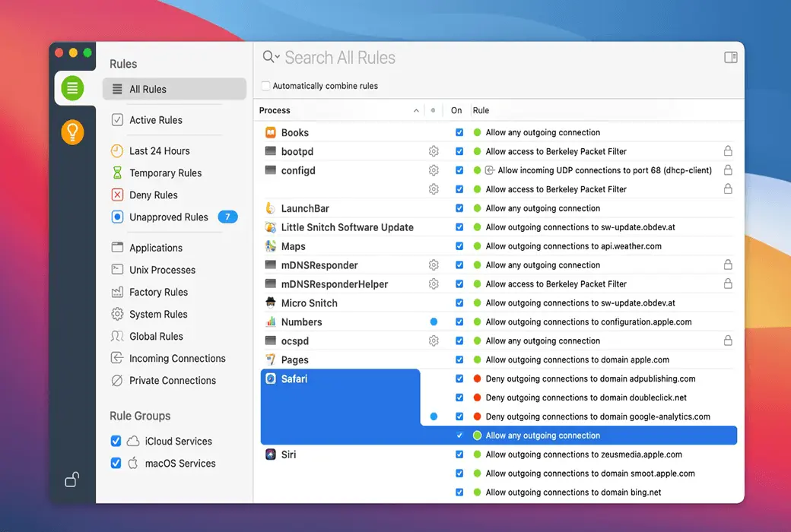This screenshot has height=532, width=791.
Task: Select Little Snitch Software Update icon
Action: click(271, 227)
